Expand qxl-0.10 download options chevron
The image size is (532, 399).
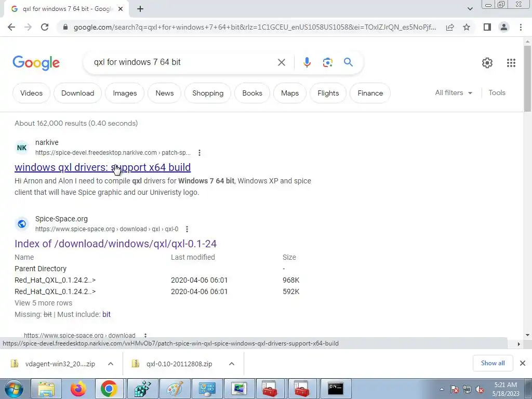pos(231,364)
